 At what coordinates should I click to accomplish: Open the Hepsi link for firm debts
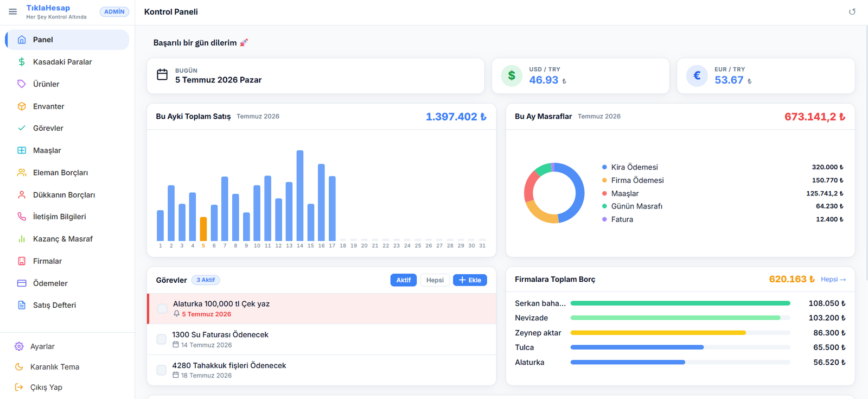833,280
